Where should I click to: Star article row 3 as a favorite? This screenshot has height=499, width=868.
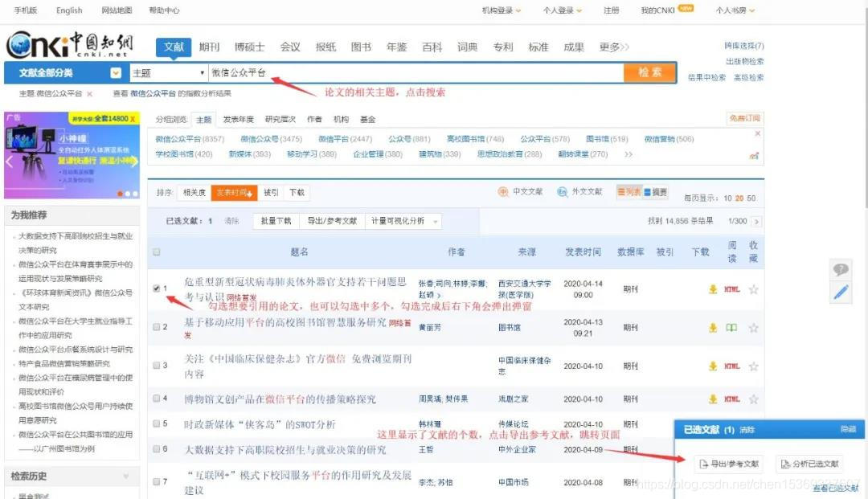[x=753, y=366]
